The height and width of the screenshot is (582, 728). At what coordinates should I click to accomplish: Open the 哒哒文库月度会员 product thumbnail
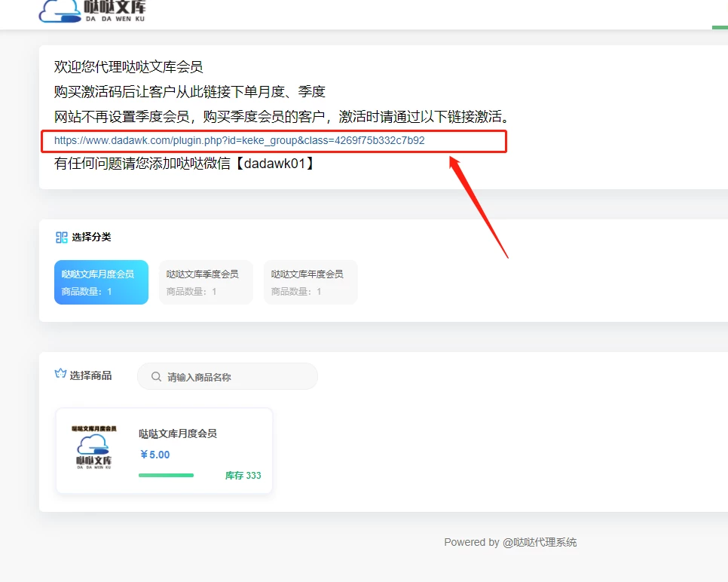[x=93, y=448]
